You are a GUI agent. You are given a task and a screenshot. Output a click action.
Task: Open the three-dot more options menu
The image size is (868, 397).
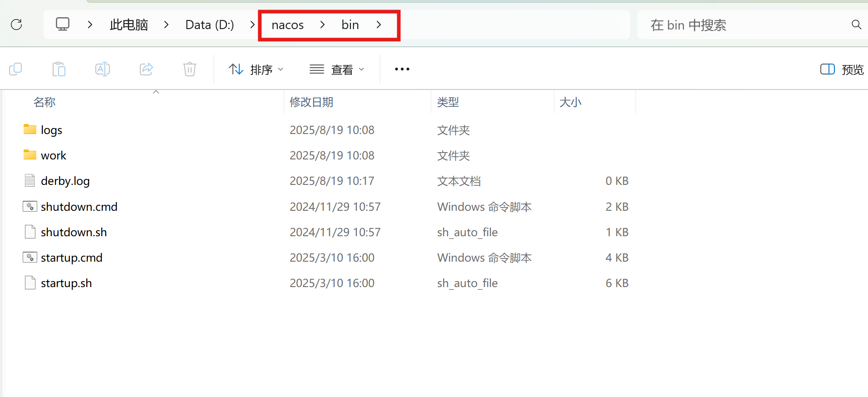pyautogui.click(x=402, y=69)
